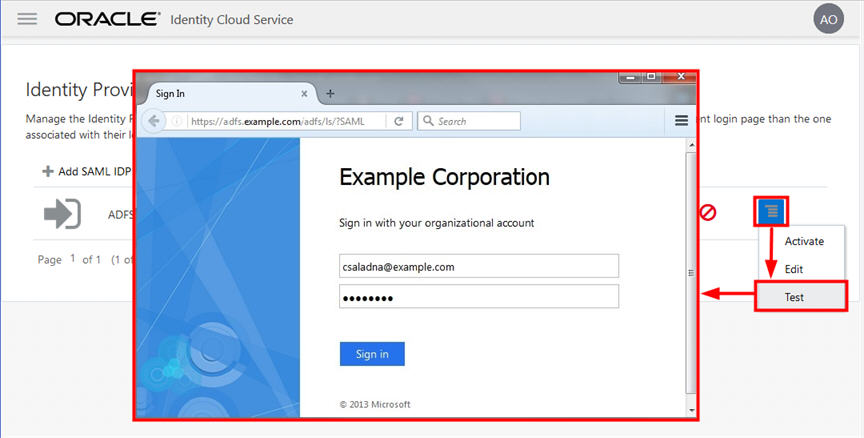Click the ADFS identity provider sign-in icon
The height and width of the screenshot is (438, 864).
(62, 213)
